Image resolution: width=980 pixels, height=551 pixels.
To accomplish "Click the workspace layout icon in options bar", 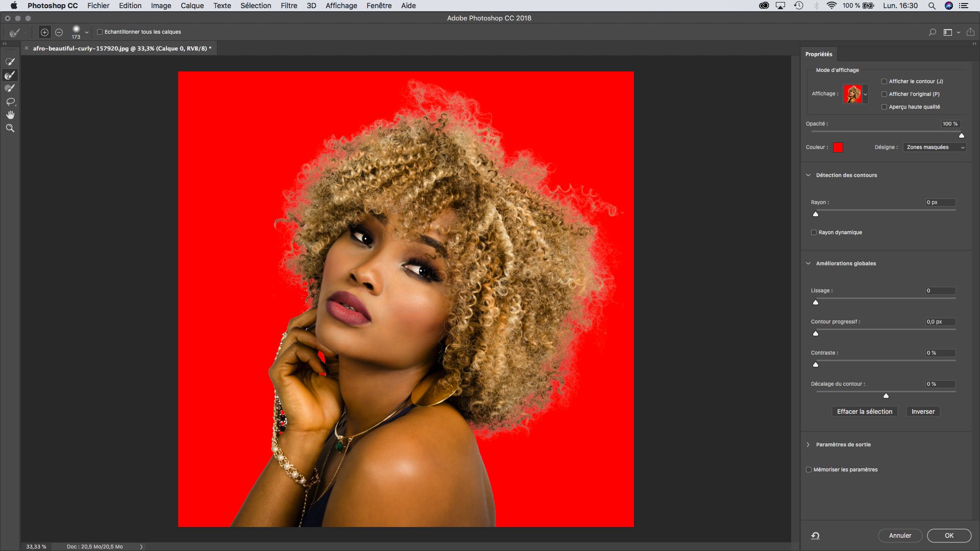I will 948,32.
